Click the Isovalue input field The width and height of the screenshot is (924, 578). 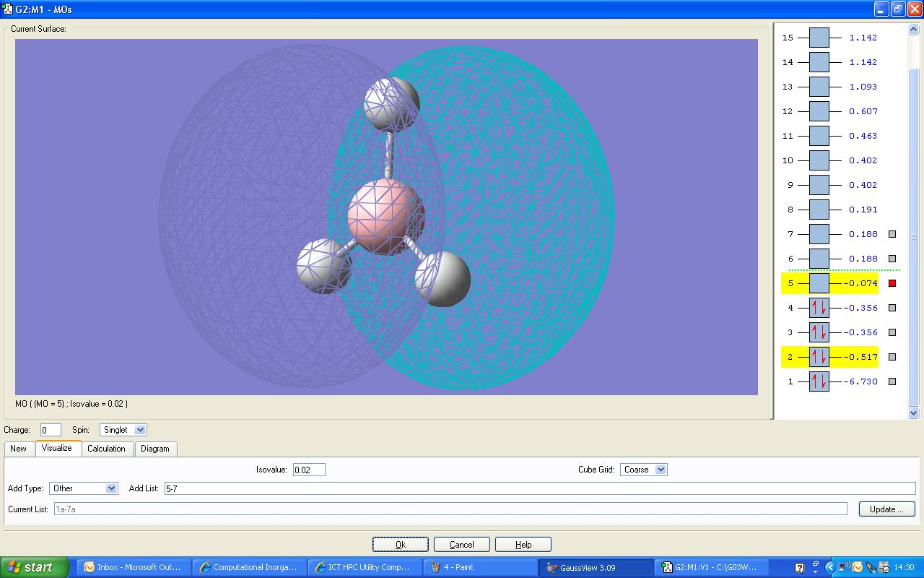(309, 470)
